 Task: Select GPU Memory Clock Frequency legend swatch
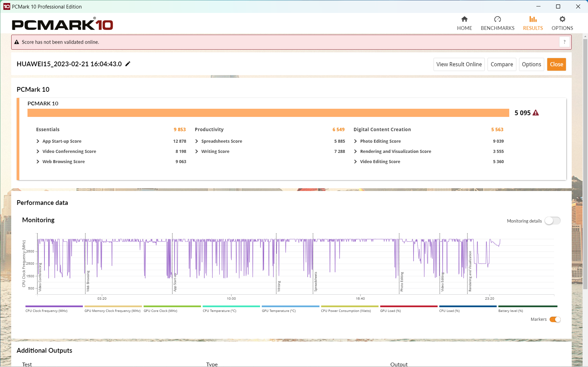click(113, 306)
